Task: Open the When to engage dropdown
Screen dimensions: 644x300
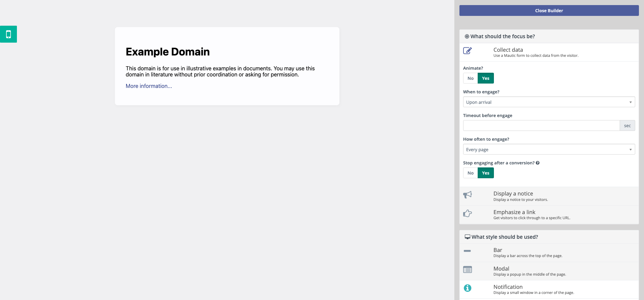Action: tap(549, 102)
